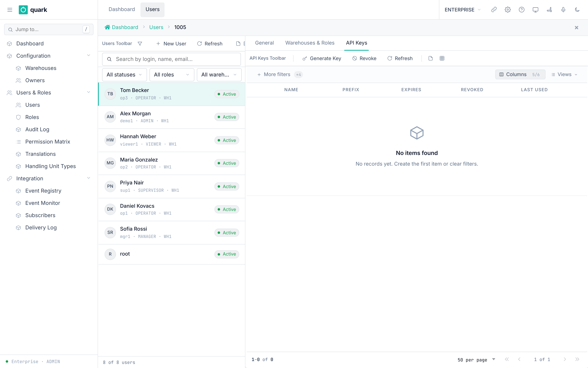The image size is (588, 368).
Task: Select the API Keys tab
Action: click(x=356, y=43)
